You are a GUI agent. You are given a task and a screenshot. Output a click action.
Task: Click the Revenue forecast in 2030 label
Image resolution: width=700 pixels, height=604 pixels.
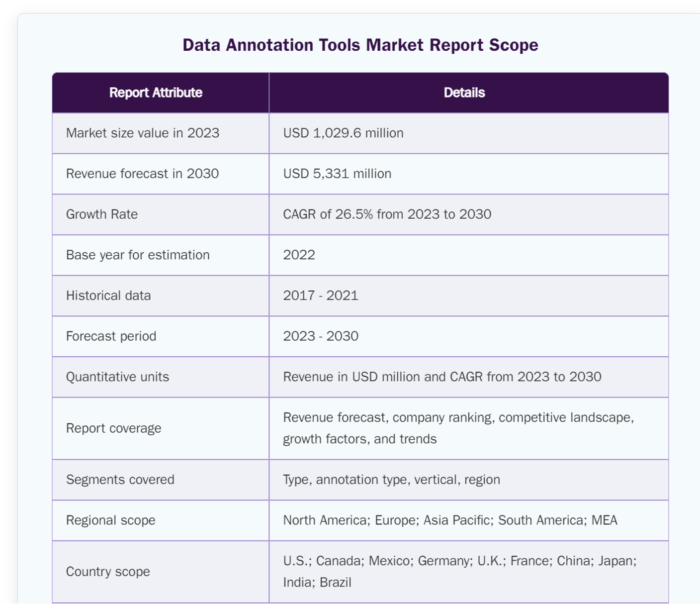coord(142,174)
